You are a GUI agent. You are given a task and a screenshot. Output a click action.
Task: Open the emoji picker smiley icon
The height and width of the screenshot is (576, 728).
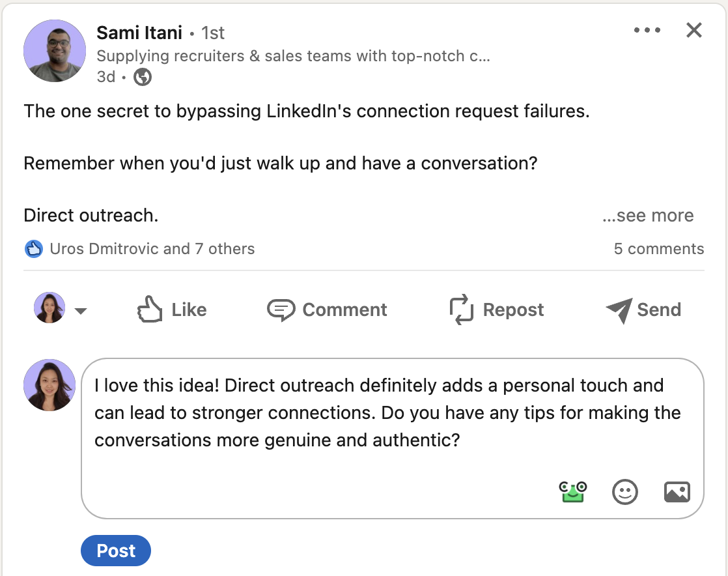click(625, 492)
